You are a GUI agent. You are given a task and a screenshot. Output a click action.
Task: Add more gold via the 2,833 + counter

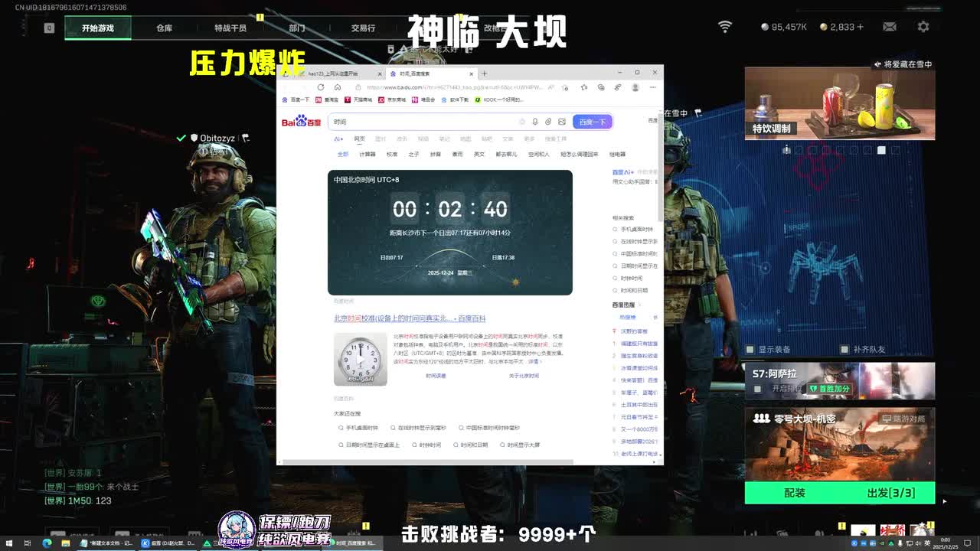pyautogui.click(x=841, y=27)
